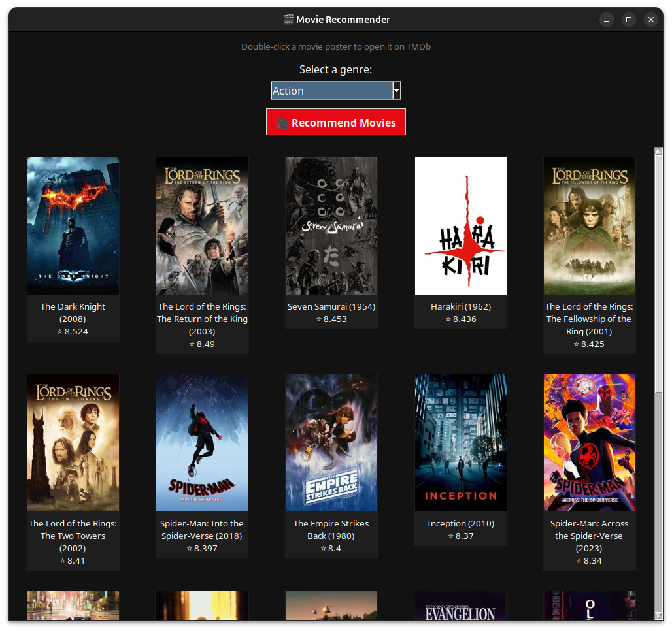Select the Harakiri poster

(x=461, y=226)
